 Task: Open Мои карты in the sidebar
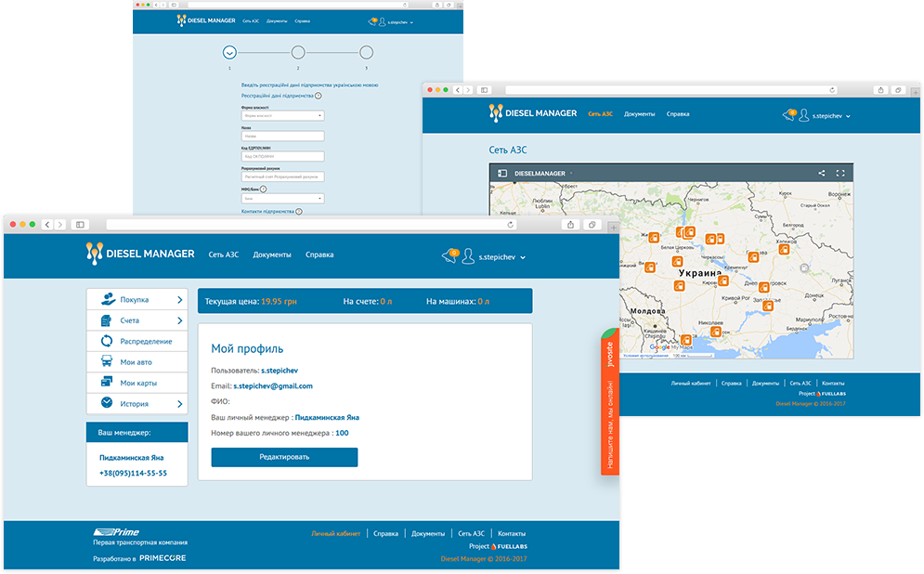point(137,383)
